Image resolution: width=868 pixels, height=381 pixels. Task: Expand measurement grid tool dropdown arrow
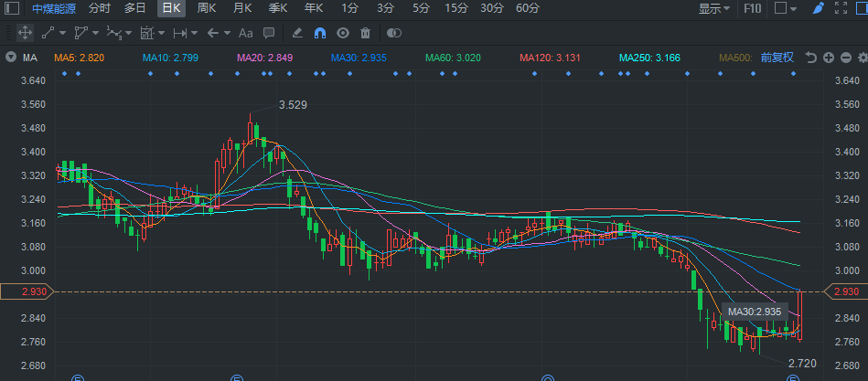click(x=161, y=33)
